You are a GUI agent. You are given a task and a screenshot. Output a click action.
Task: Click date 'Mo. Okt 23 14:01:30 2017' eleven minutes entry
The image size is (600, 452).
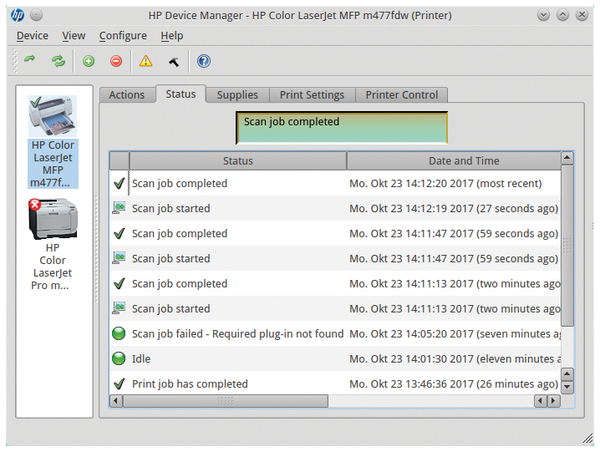click(x=455, y=359)
